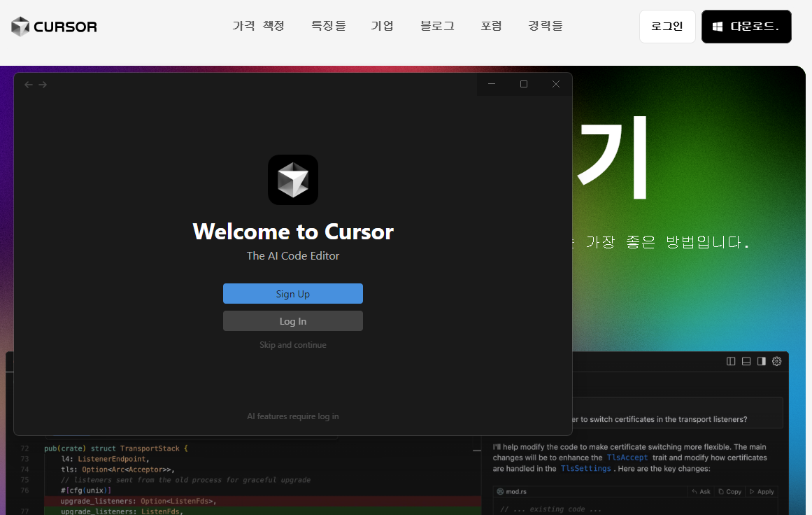
Task: Click code line 'tls: Option<Arc<Acceptor>>,'
Action: 117,470
